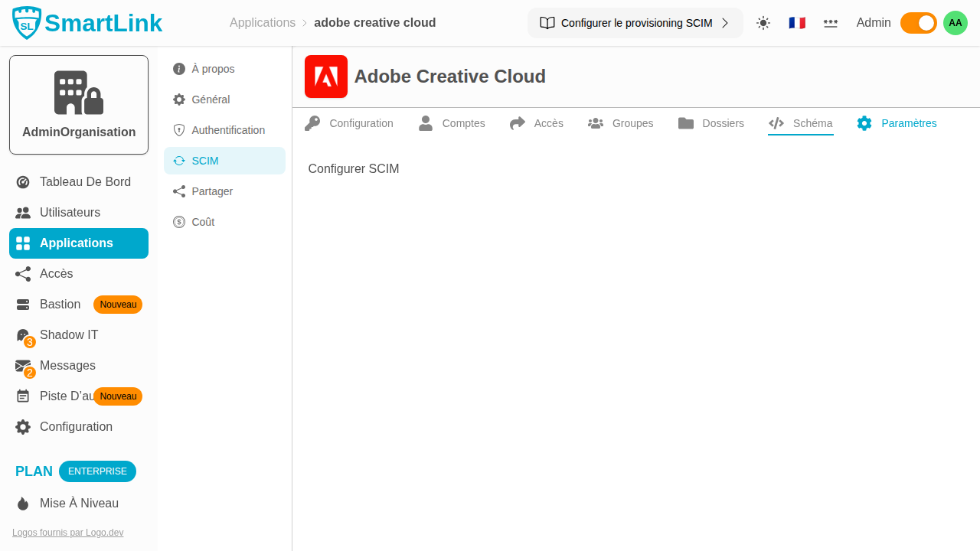
Task: Switch to the Groupes tab
Action: [620, 123]
